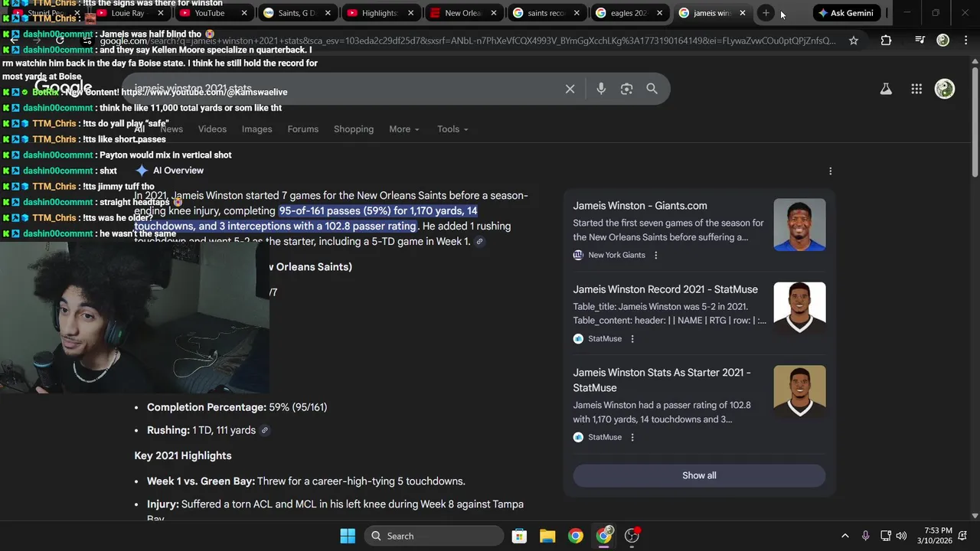Image resolution: width=980 pixels, height=551 pixels.
Task: Switch to Forums results tab
Action: pyautogui.click(x=302, y=129)
